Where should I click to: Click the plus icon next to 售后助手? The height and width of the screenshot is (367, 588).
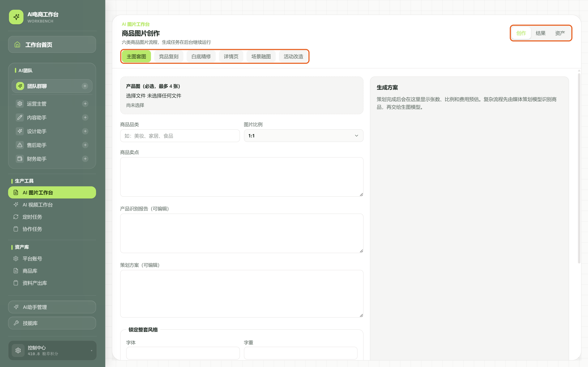85,145
